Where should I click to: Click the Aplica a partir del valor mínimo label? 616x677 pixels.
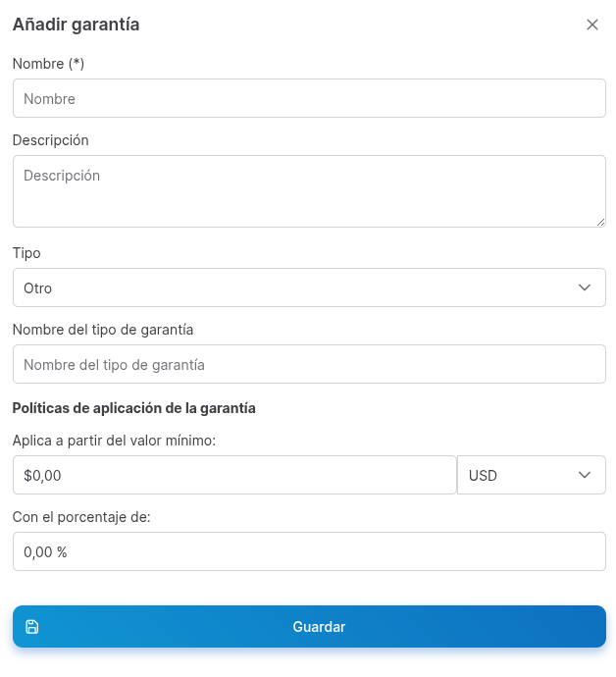pos(114,441)
